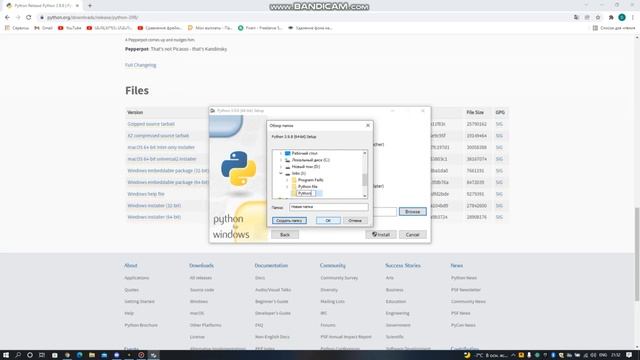
Task: Click Отмена in the folder dialog
Action: [355, 220]
